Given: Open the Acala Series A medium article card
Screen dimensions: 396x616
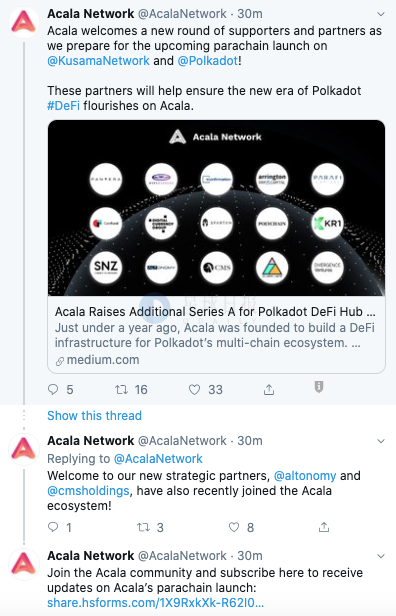Looking at the screenshot, I should pyautogui.click(x=216, y=247).
